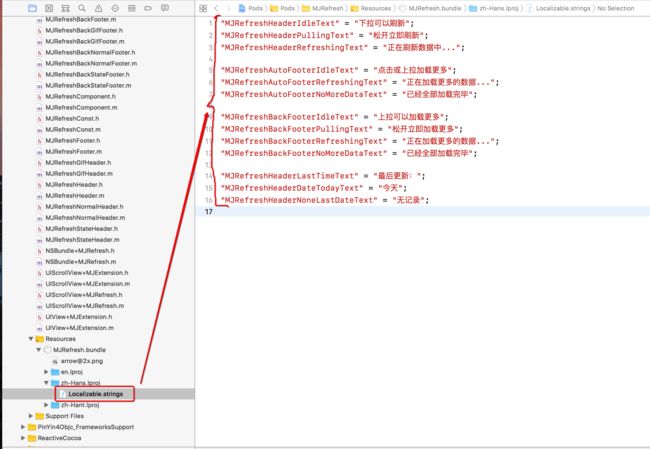Open MJRefreshFooter.h
650x449 pixels.
(73, 141)
